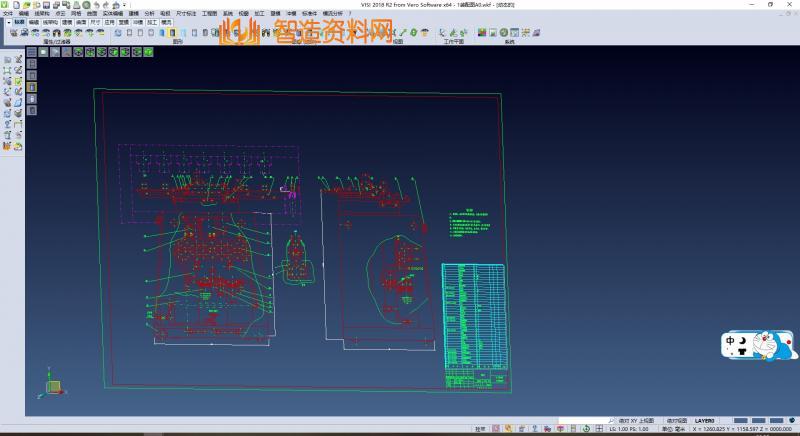Screen dimensions: 800x436
Task: Click the first blue color swatch in status bar
Action: coord(741,420)
